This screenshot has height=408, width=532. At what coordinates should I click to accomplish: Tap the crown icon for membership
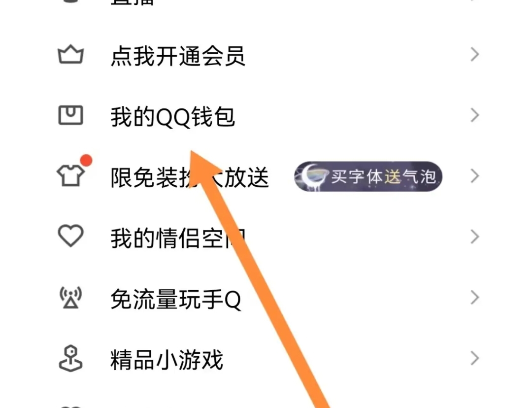click(x=70, y=55)
